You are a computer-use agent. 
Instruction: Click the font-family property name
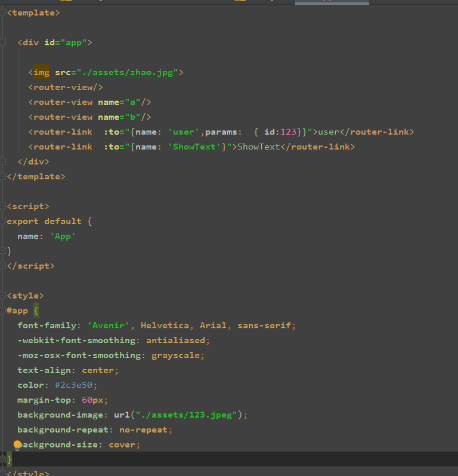tap(47, 325)
